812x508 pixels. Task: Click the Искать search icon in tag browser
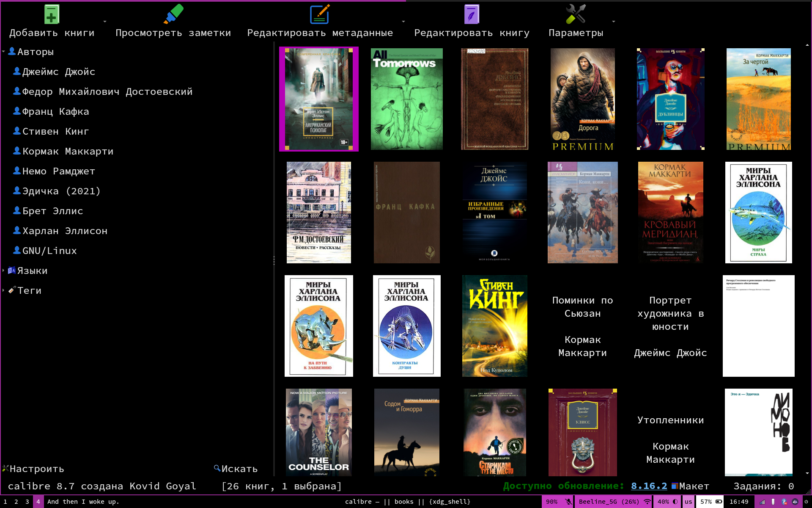pyautogui.click(x=217, y=468)
